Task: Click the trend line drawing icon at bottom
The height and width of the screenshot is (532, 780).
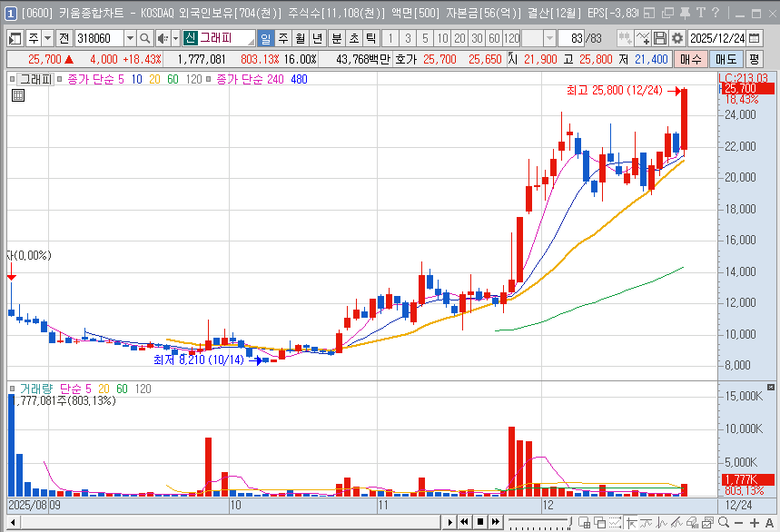Action: click(677, 522)
